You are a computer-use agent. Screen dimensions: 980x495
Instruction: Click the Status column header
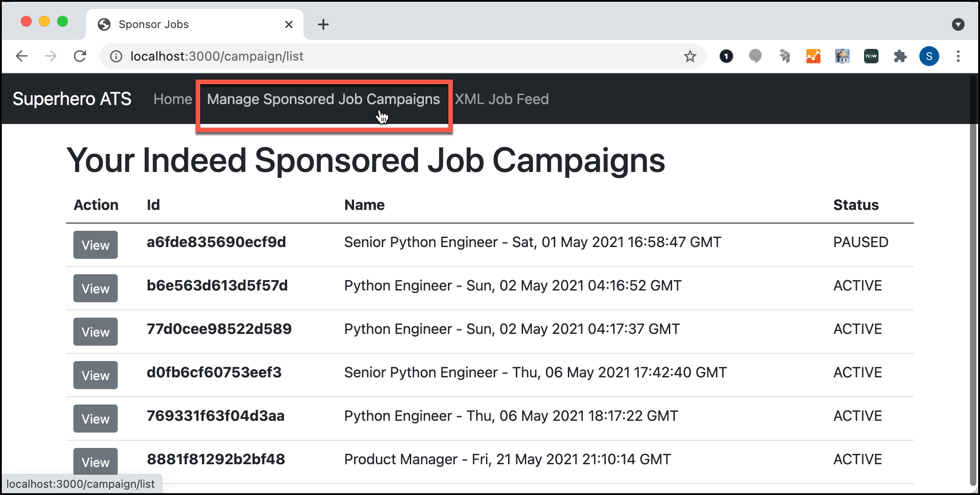point(856,205)
